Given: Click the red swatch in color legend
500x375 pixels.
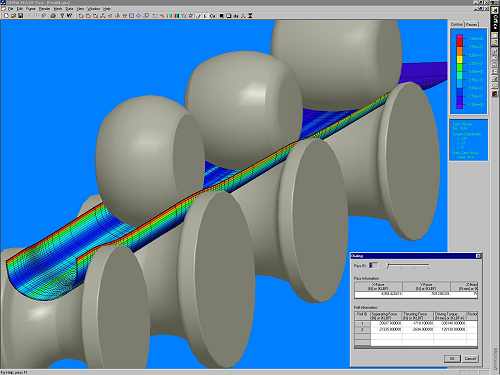Looking at the screenshot, I should point(460,41).
